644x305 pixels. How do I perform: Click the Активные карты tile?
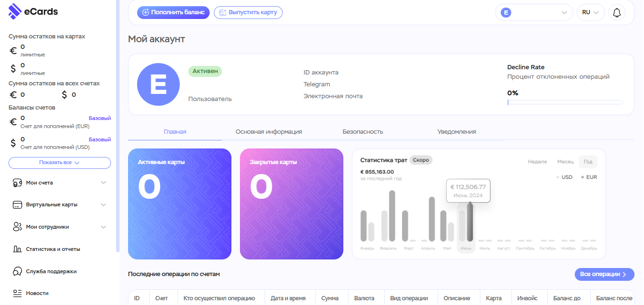pyautogui.click(x=180, y=204)
